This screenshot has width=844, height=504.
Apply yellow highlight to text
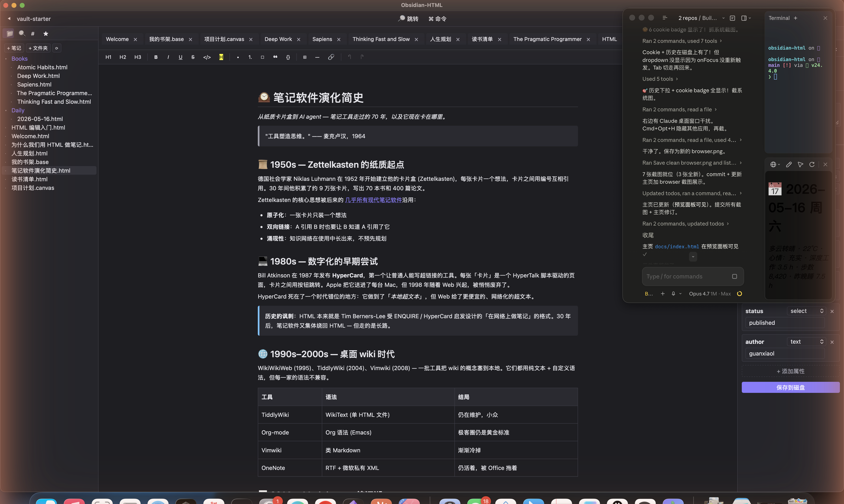(221, 57)
